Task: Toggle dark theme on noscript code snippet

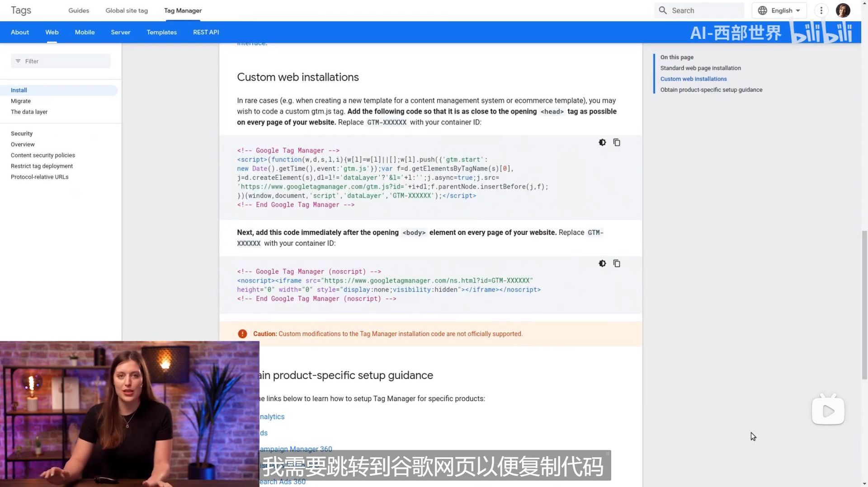Action: click(x=602, y=263)
